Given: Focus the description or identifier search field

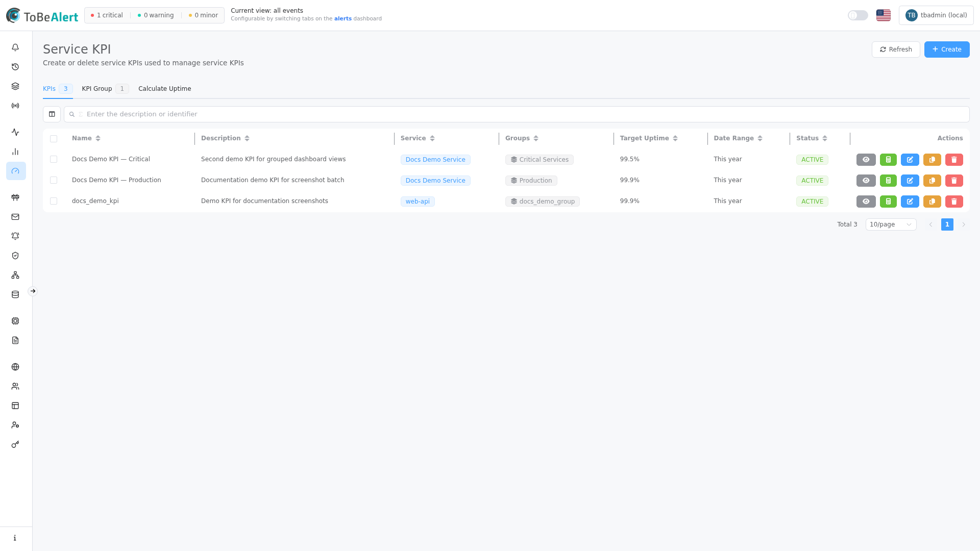Looking at the screenshot, I should 517,114.
